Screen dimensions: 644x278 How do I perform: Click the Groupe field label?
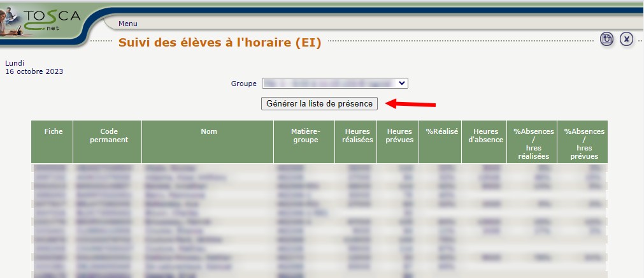coord(244,84)
